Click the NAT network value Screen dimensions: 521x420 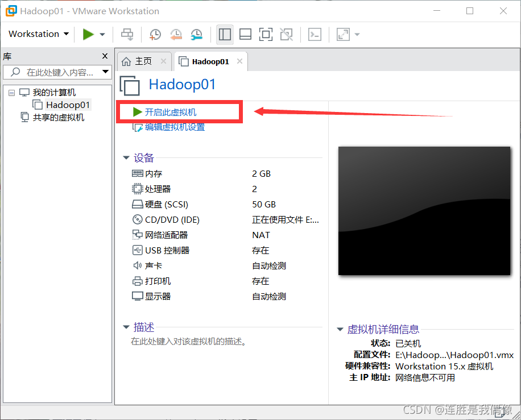261,235
